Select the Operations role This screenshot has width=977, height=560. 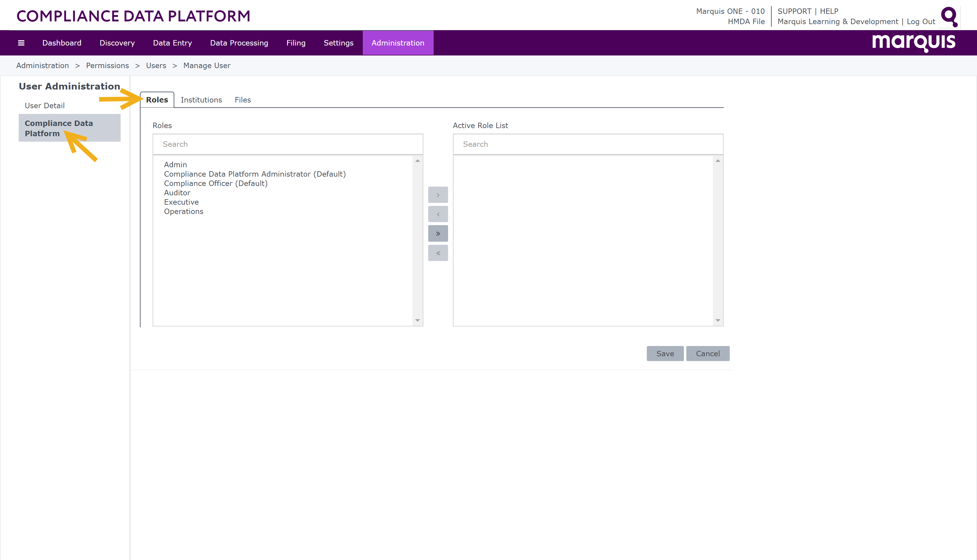click(184, 212)
